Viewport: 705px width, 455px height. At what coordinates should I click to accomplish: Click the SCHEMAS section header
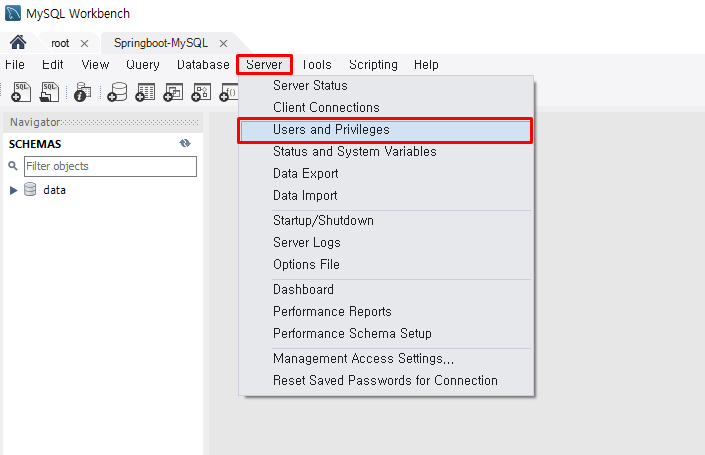[x=35, y=144]
